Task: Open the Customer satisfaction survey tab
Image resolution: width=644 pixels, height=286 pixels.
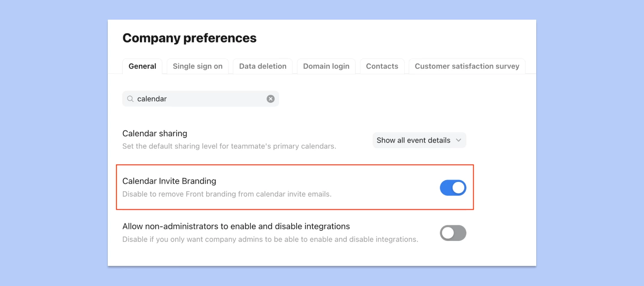Action: 467,66
